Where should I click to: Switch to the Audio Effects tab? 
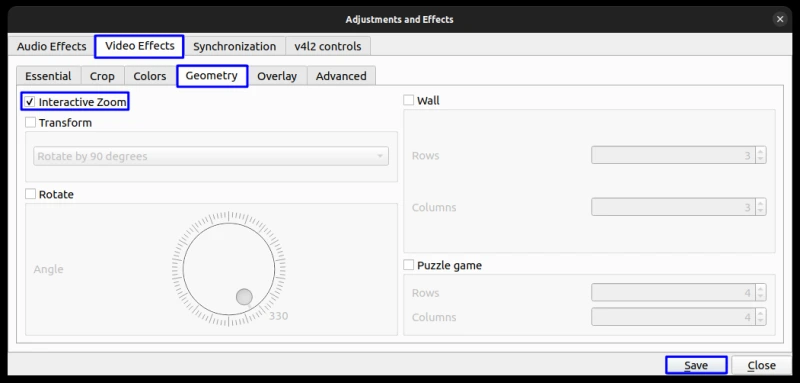tap(52, 46)
